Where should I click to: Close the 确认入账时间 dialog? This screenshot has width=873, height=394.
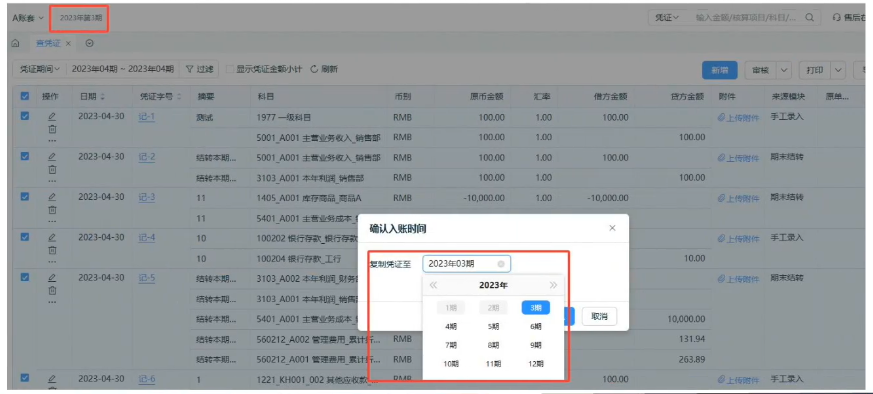pos(612,228)
